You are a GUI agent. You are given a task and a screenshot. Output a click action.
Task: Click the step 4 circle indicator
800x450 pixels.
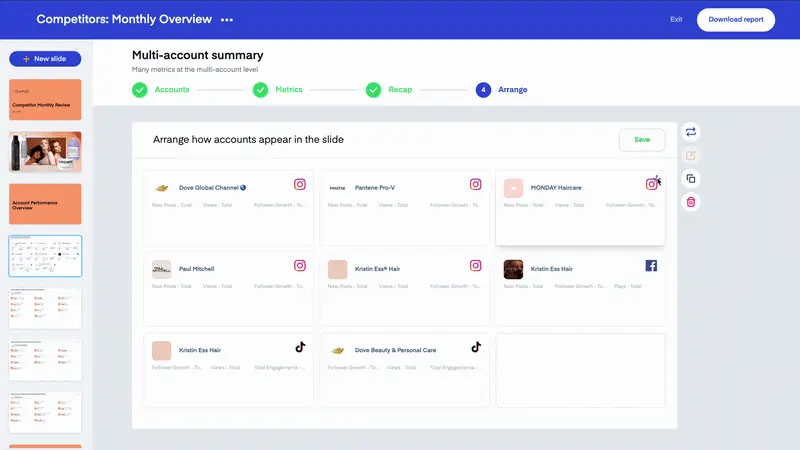click(483, 90)
